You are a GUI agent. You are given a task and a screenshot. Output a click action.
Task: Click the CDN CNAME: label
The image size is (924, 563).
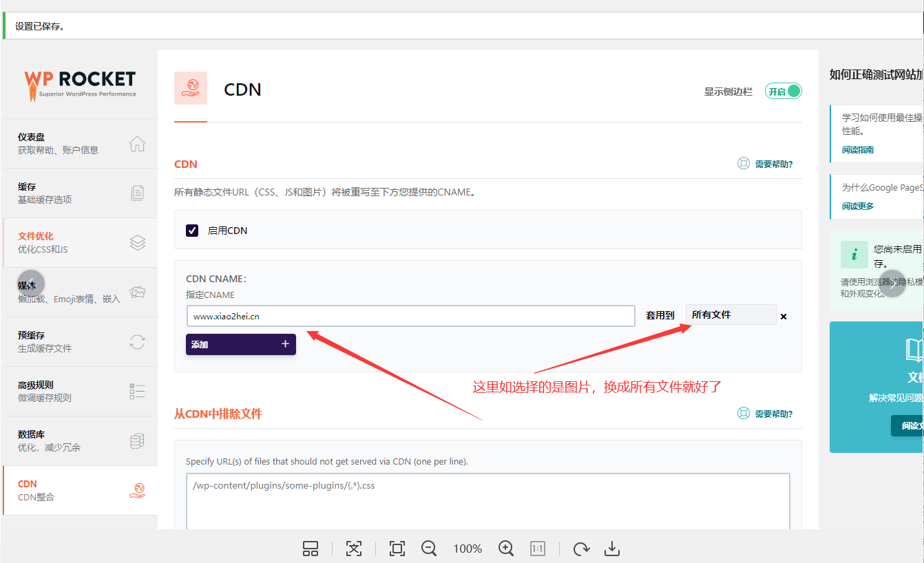tap(216, 279)
